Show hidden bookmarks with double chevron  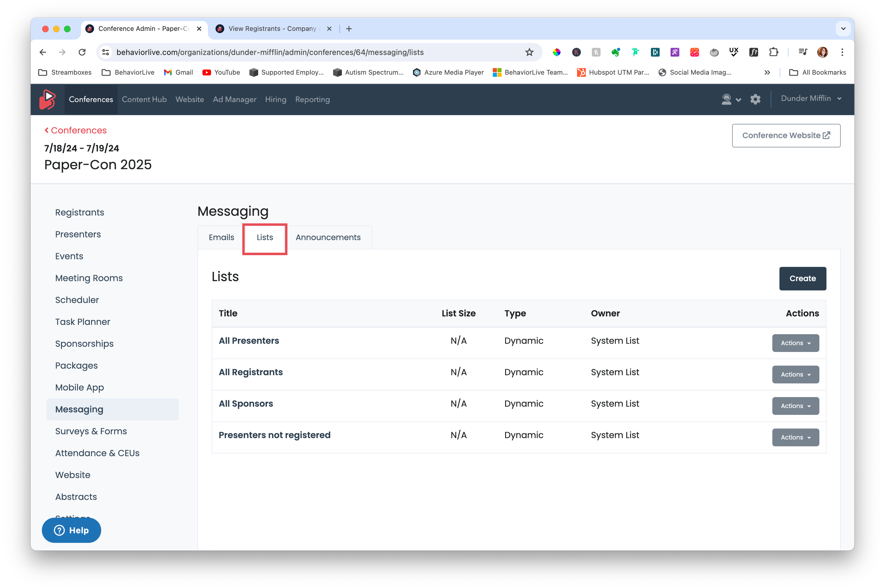(767, 72)
